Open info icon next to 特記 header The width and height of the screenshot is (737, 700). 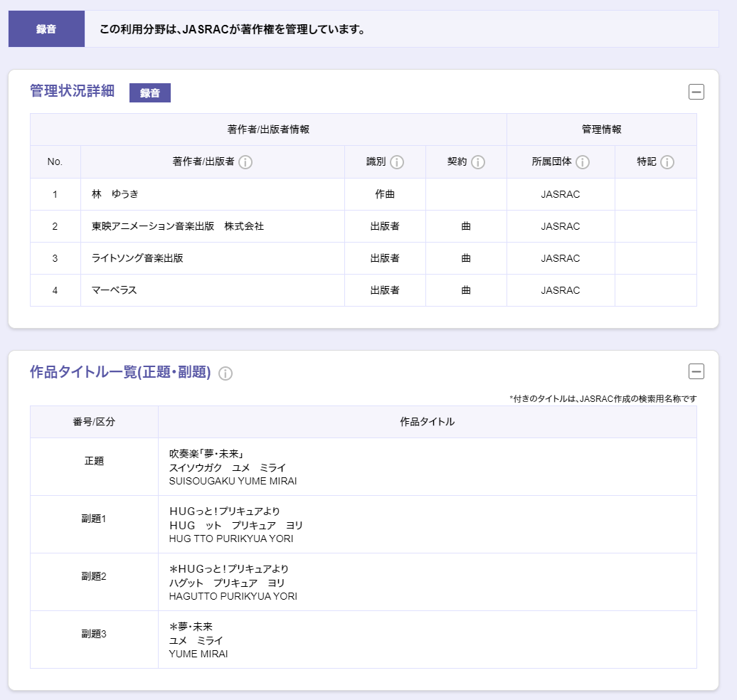coord(667,162)
